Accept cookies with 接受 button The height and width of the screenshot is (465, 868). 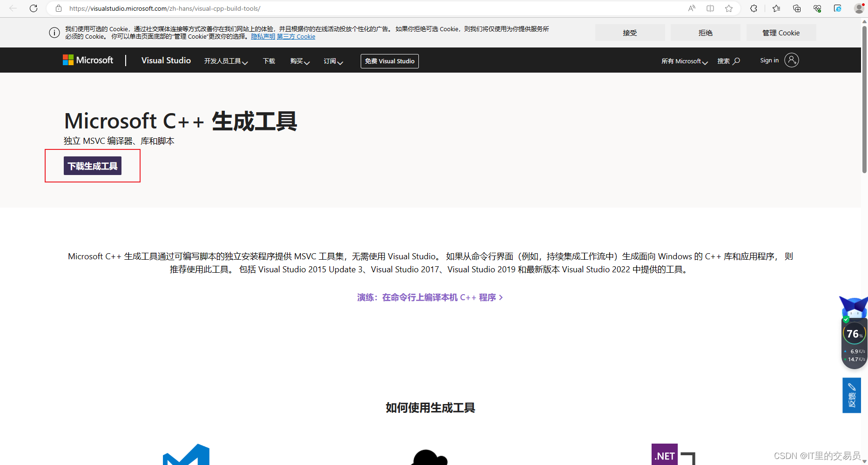(630, 33)
